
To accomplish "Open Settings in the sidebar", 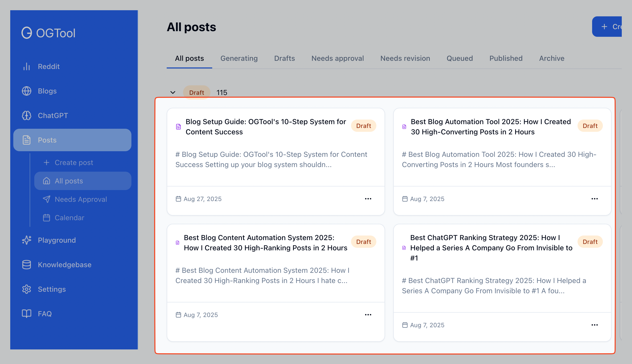I will tap(72, 289).
